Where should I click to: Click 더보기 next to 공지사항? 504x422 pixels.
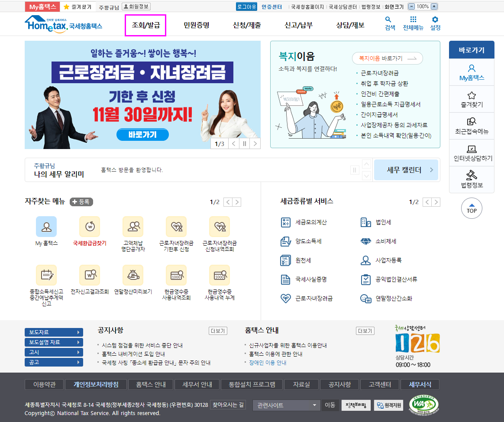[218, 331]
